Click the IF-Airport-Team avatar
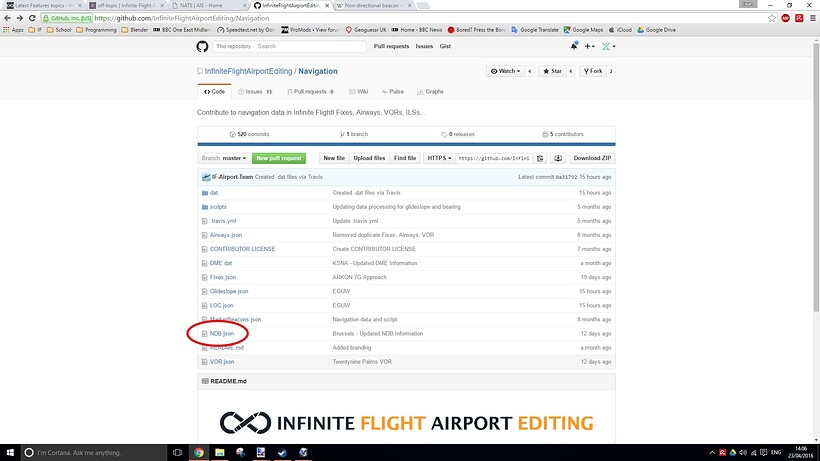The image size is (820, 461). [x=206, y=177]
